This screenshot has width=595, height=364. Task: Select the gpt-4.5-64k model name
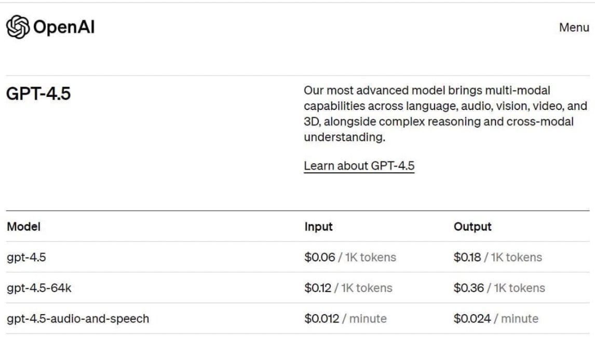coord(39,288)
